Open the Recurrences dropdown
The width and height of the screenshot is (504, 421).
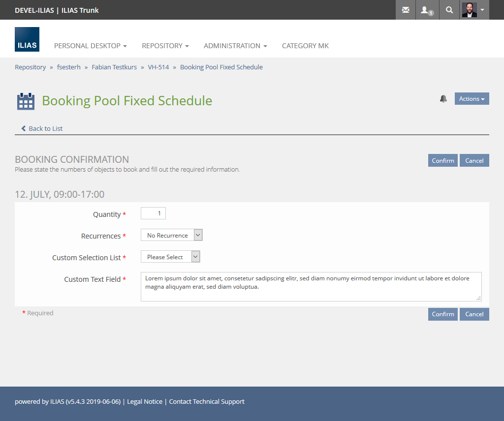(x=171, y=235)
